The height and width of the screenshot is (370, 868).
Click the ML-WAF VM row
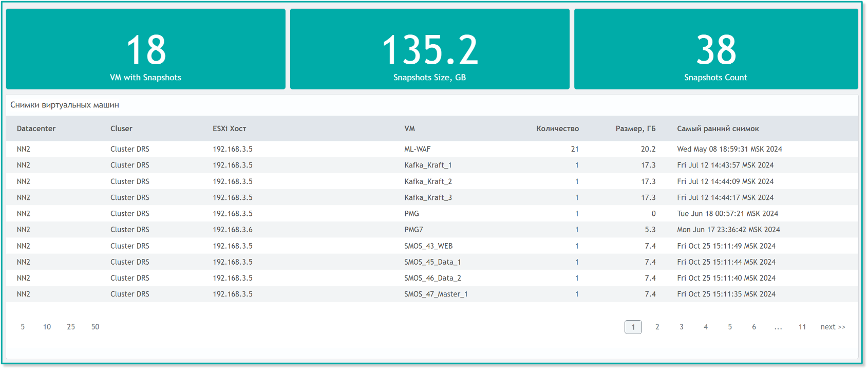tap(417, 149)
